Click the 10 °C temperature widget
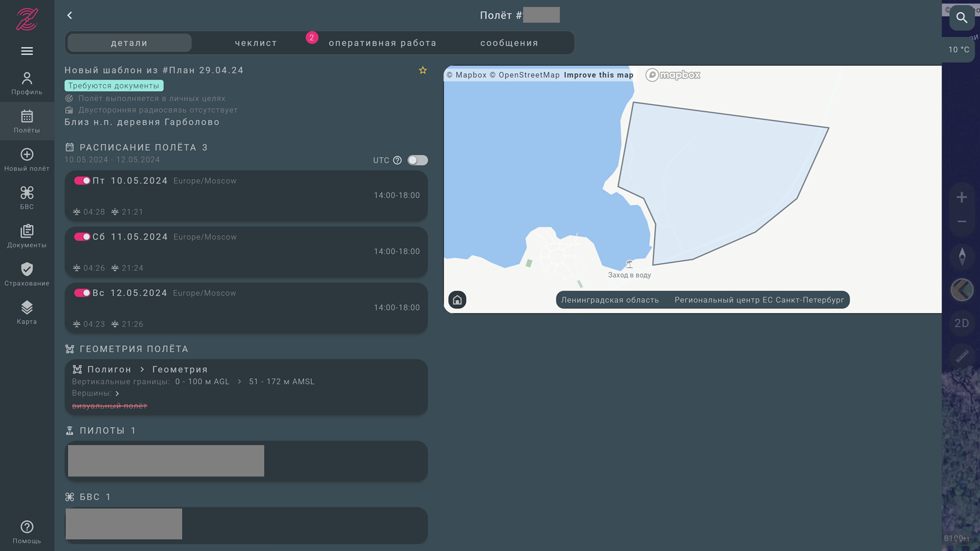This screenshot has height=551, width=980. pos(958,50)
